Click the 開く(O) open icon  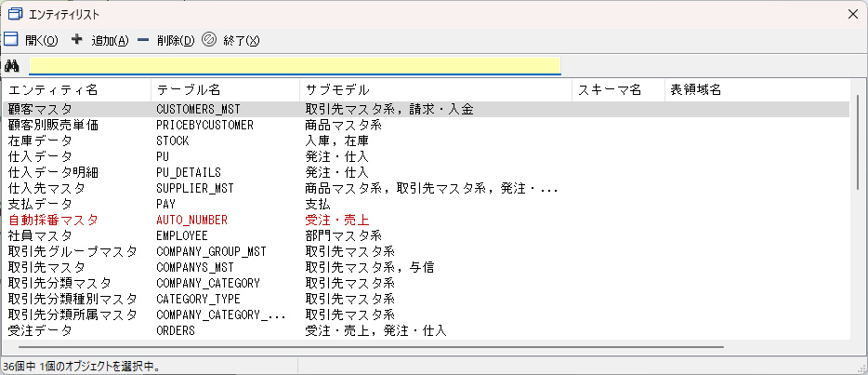pos(11,39)
